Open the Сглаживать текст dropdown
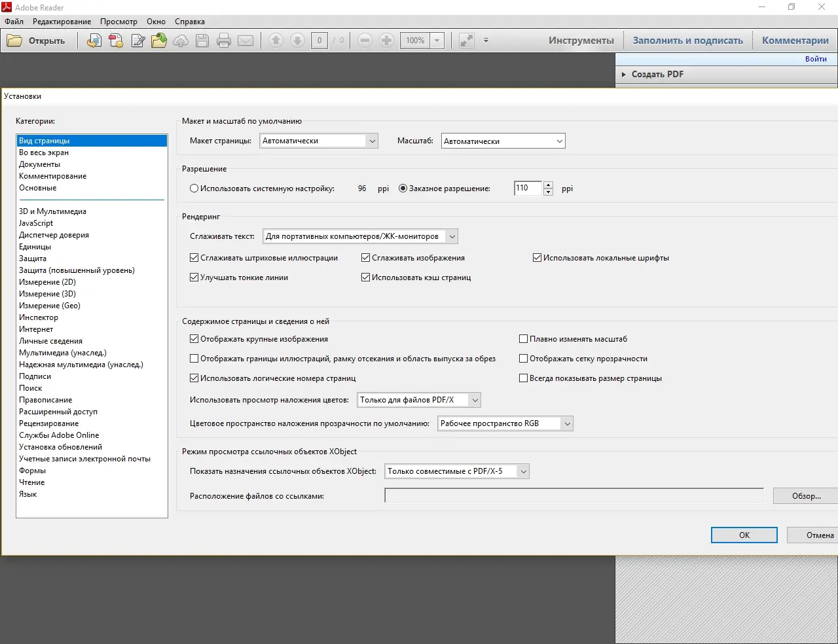The width and height of the screenshot is (838, 644). (x=360, y=236)
